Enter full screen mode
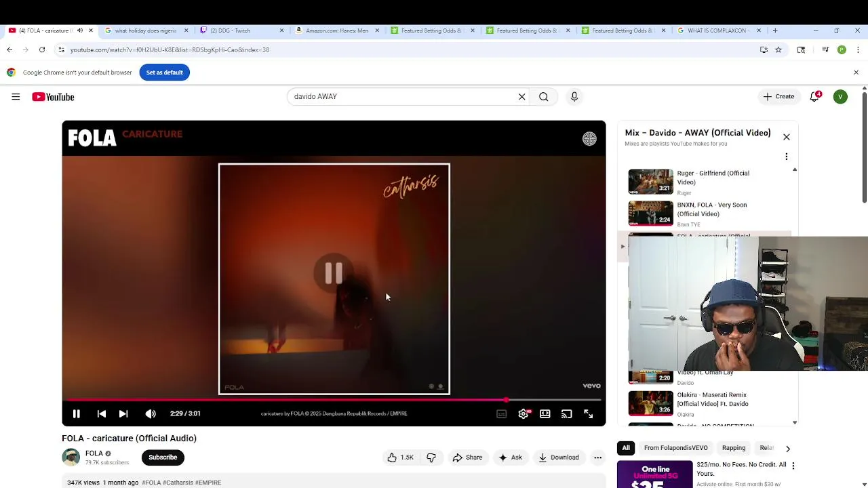Viewport: 868px width, 488px height. [589, 414]
